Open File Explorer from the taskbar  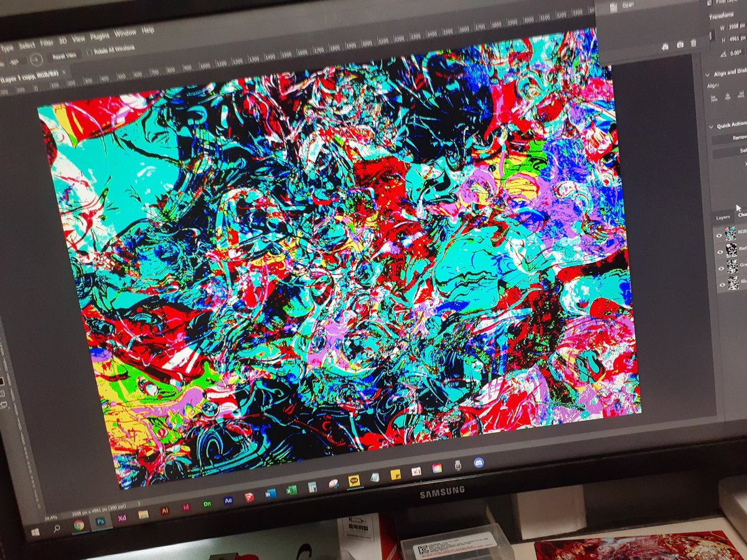tap(143, 515)
